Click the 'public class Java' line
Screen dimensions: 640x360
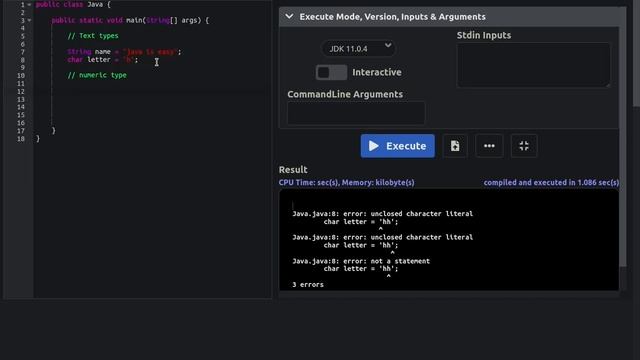(73, 4)
